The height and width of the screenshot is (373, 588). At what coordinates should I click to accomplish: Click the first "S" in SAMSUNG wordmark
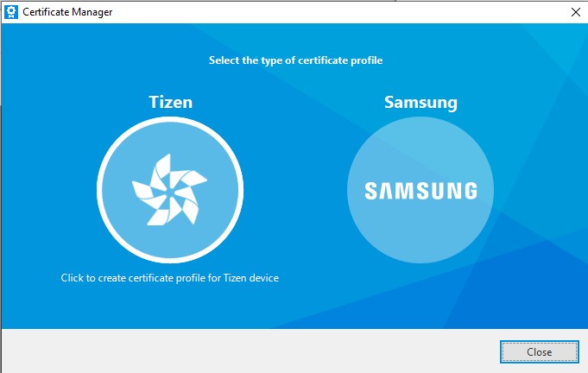coord(370,191)
